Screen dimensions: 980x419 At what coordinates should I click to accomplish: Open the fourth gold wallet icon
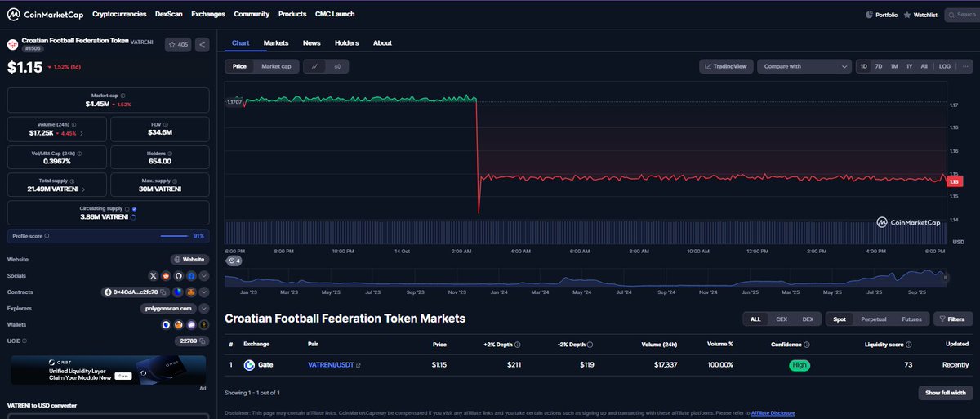(203, 324)
